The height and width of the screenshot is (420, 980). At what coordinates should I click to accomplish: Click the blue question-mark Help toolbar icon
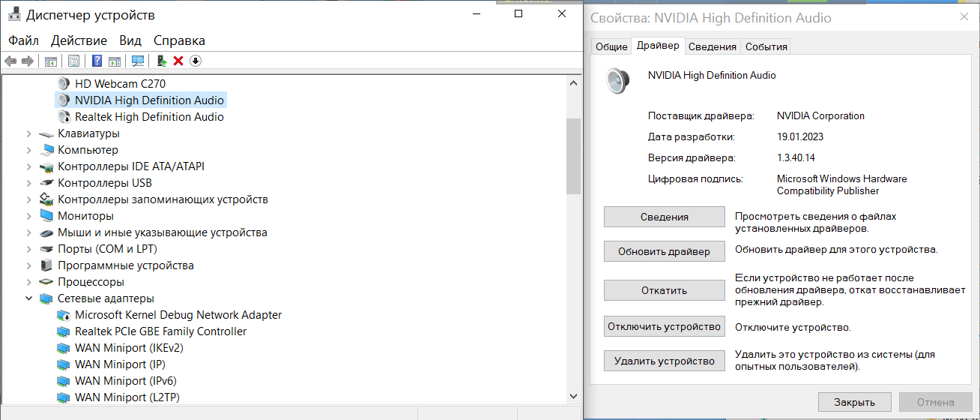97,61
